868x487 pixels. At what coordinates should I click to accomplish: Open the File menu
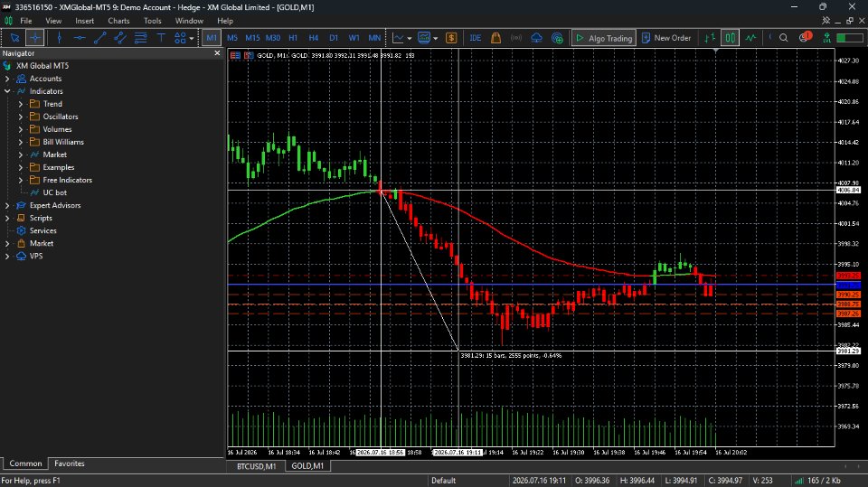pos(25,21)
